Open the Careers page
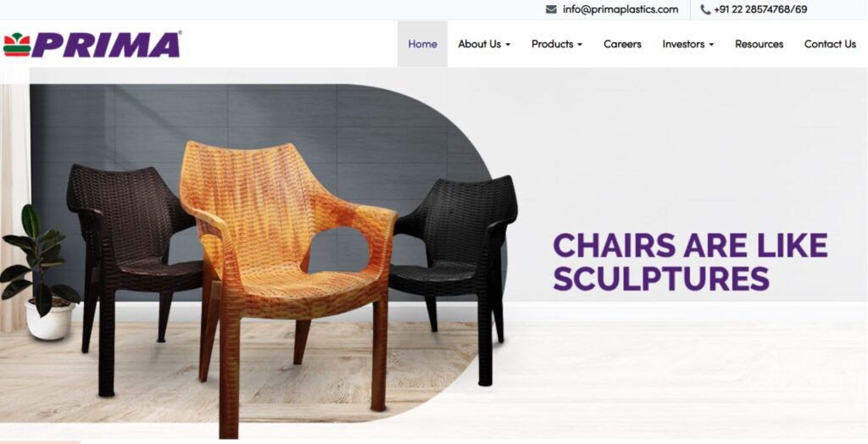 click(622, 44)
